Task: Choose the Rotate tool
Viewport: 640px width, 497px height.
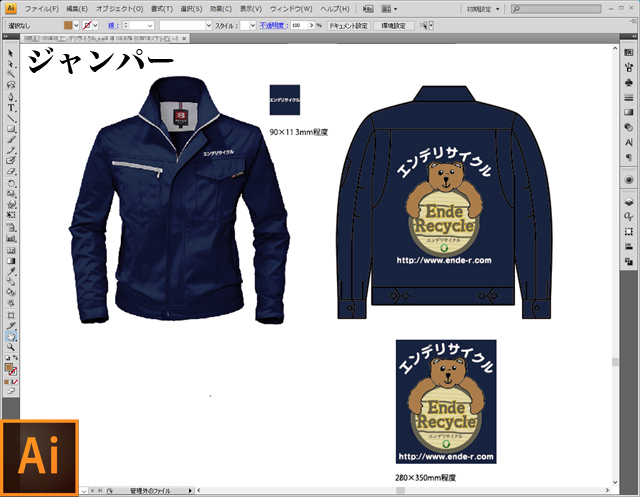Action: tap(11, 183)
